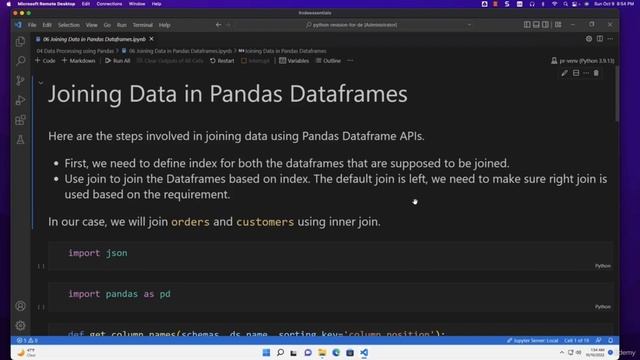
Task: Collapse the Joining Data heading section
Action: (x=41, y=83)
